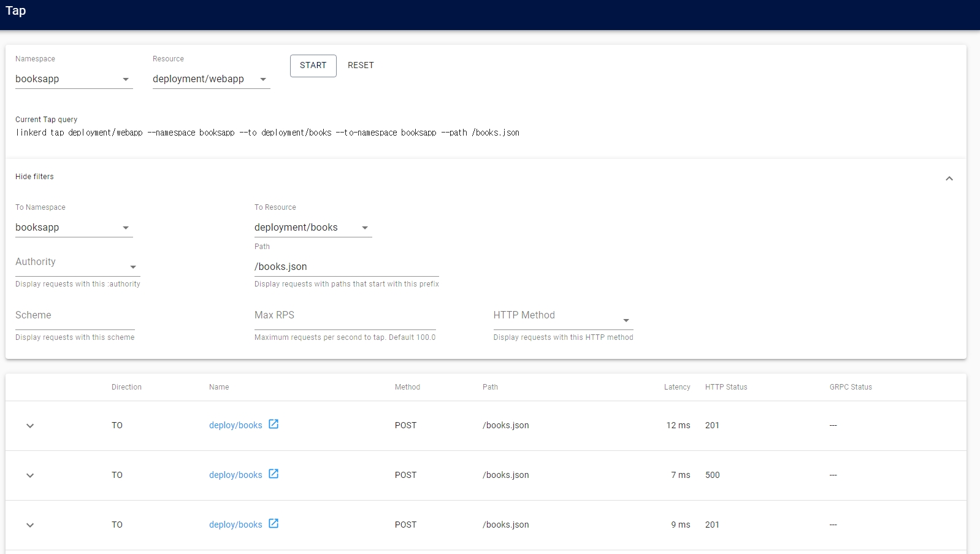Open the deploy/books link in the first row
Viewport: 980px width, 554px height.
235,425
